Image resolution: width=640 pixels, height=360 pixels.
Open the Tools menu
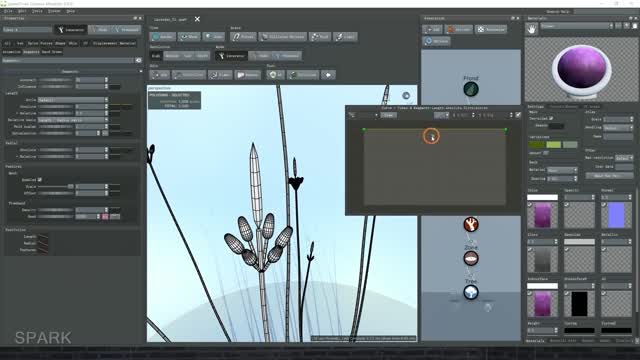click(38, 11)
